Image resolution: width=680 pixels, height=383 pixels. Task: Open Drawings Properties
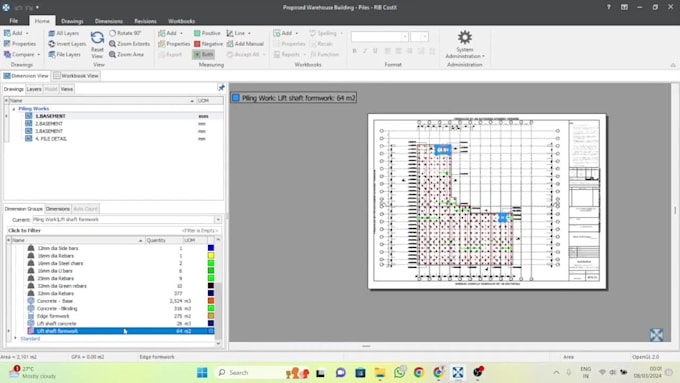tap(20, 44)
